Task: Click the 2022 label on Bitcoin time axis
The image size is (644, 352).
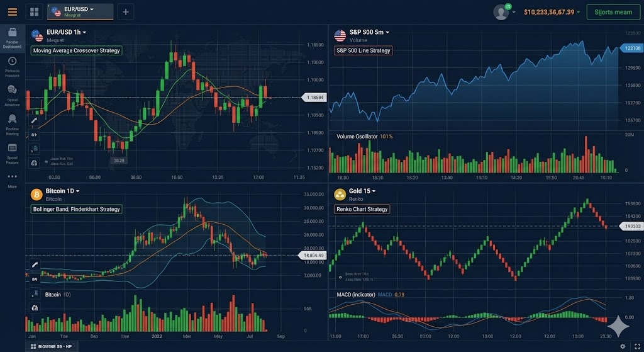Action: [x=157, y=336]
